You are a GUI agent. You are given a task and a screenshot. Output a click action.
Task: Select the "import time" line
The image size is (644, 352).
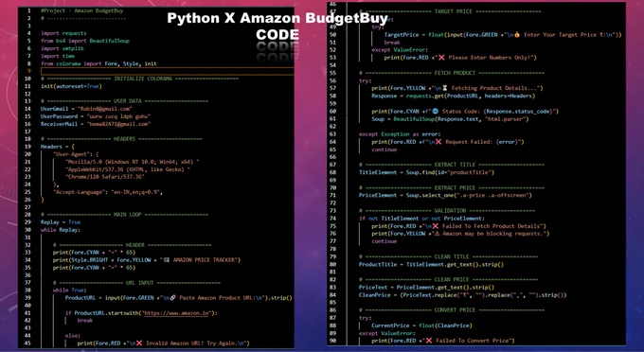pyautogui.click(x=58, y=56)
